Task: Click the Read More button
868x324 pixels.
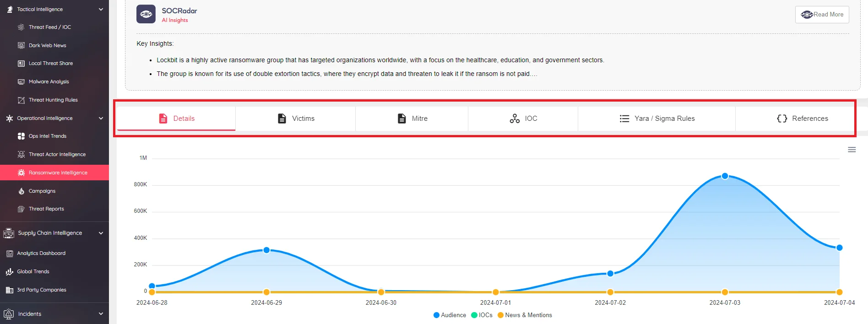Action: tap(822, 15)
